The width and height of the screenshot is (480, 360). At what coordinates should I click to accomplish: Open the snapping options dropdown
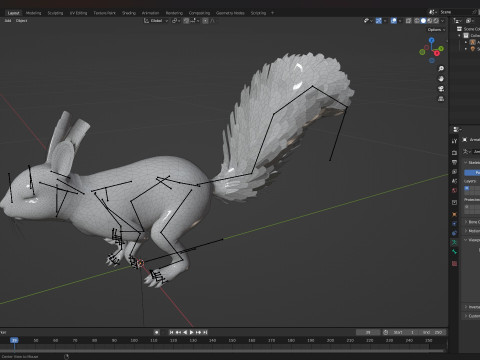(x=194, y=21)
